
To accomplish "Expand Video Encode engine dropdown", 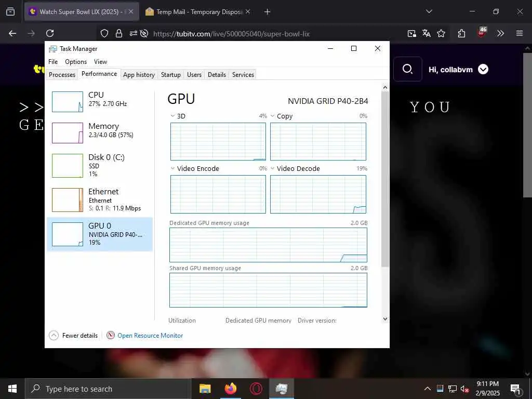I will click(x=172, y=168).
